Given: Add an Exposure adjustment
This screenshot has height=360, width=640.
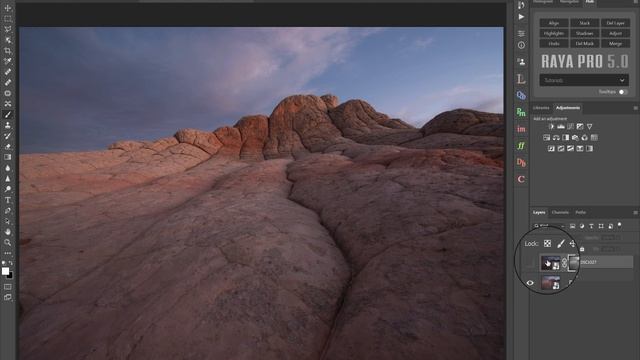Looking at the screenshot, I should pos(580,127).
